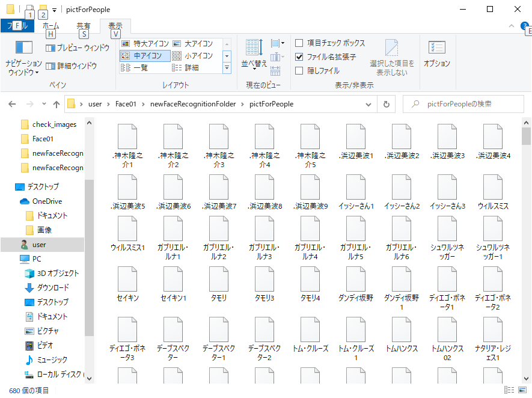The width and height of the screenshot is (532, 398).
Task: Collapse the ribbon with the chevron
Action: tap(512, 26)
